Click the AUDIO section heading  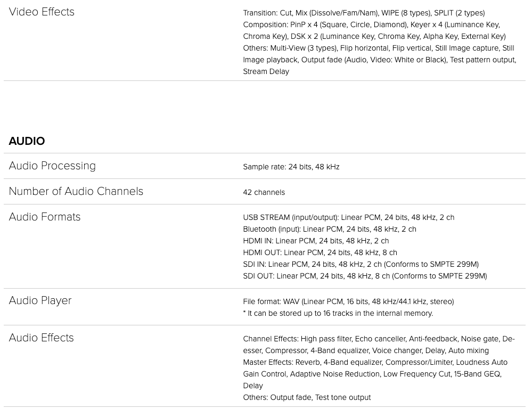[27, 141]
